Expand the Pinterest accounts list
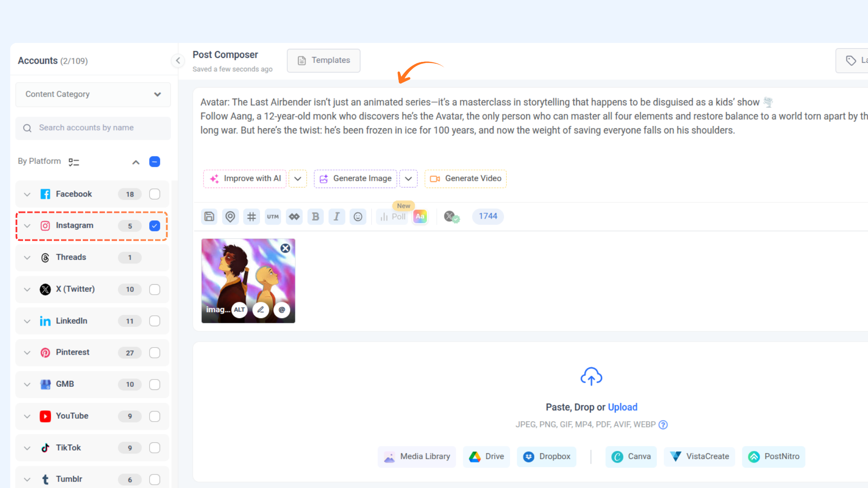This screenshot has width=868, height=488. tap(27, 352)
